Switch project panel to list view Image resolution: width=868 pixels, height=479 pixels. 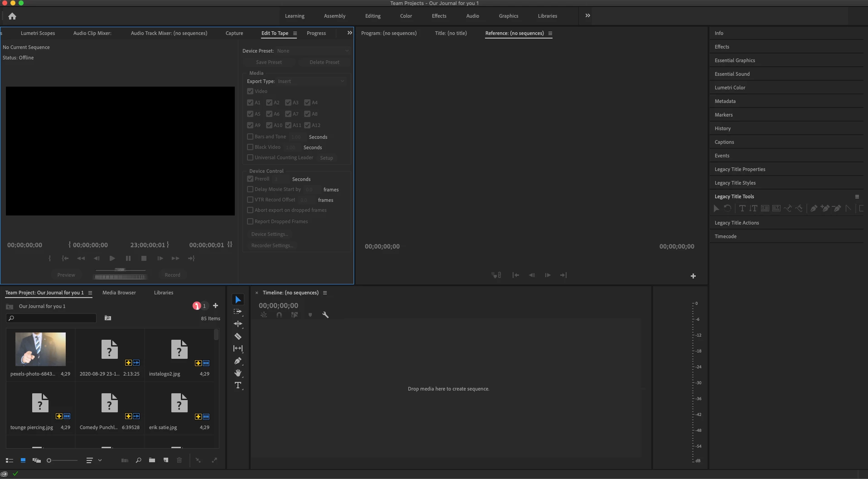pos(10,460)
